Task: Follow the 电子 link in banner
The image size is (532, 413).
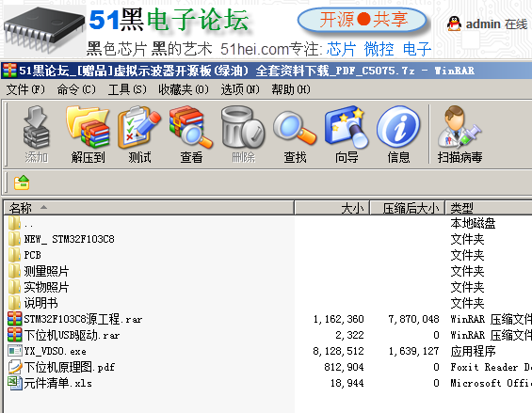Action: click(417, 50)
